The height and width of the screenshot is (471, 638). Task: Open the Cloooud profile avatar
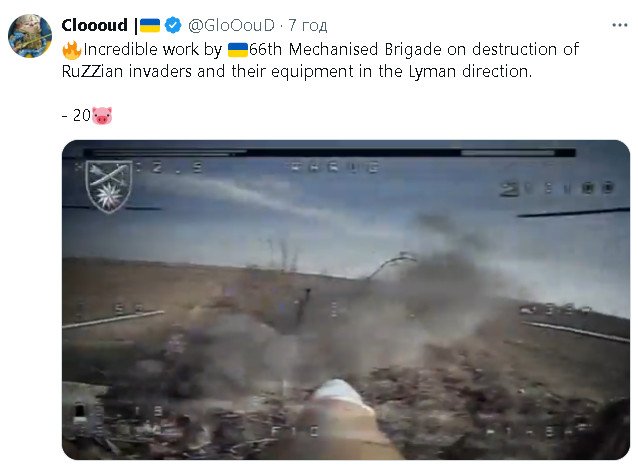pos(30,36)
